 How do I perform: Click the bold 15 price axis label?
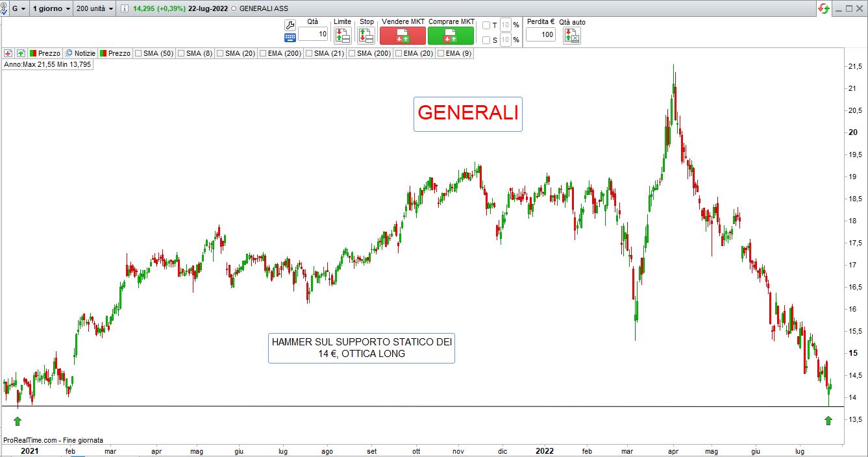click(x=852, y=353)
